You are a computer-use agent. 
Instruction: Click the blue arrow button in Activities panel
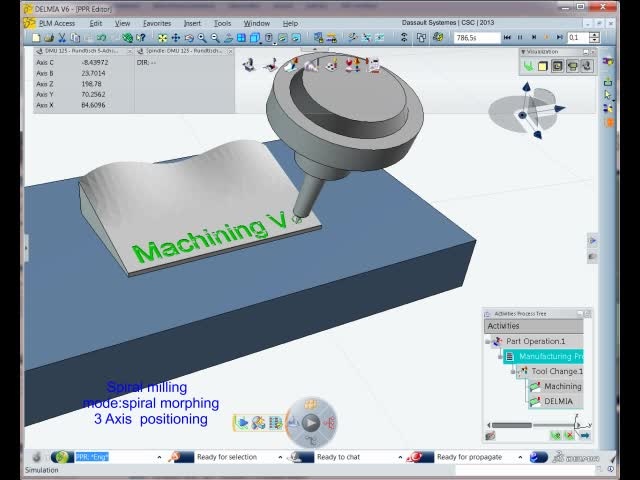tap(584, 436)
